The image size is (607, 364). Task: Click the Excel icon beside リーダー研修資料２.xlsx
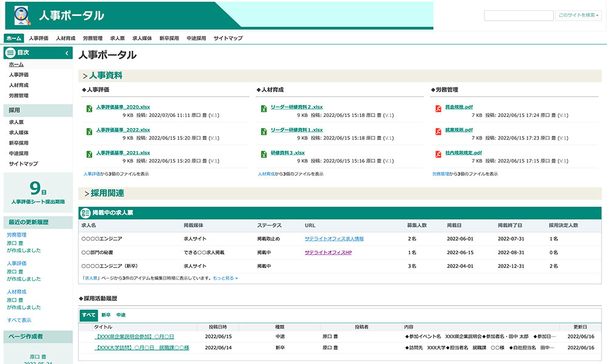point(263,109)
